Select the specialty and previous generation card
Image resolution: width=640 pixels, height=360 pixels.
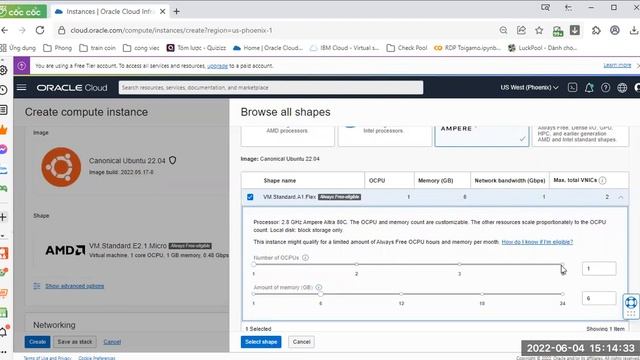(x=580, y=136)
